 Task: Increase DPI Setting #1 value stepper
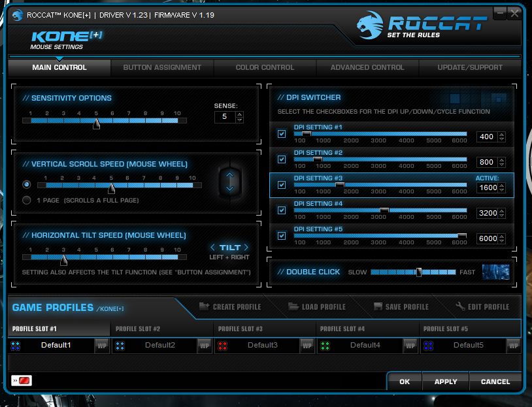tap(501, 134)
